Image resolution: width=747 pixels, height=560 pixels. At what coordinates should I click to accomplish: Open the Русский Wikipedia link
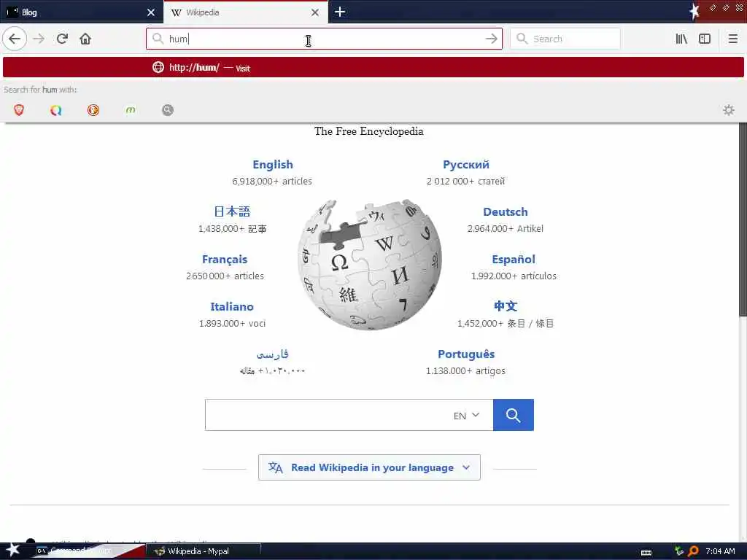click(x=466, y=164)
